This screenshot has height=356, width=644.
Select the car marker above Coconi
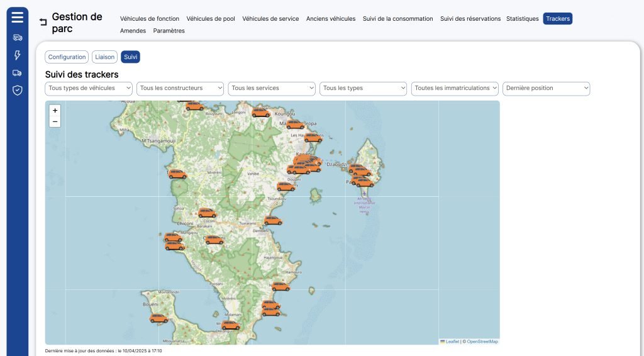[207, 213]
